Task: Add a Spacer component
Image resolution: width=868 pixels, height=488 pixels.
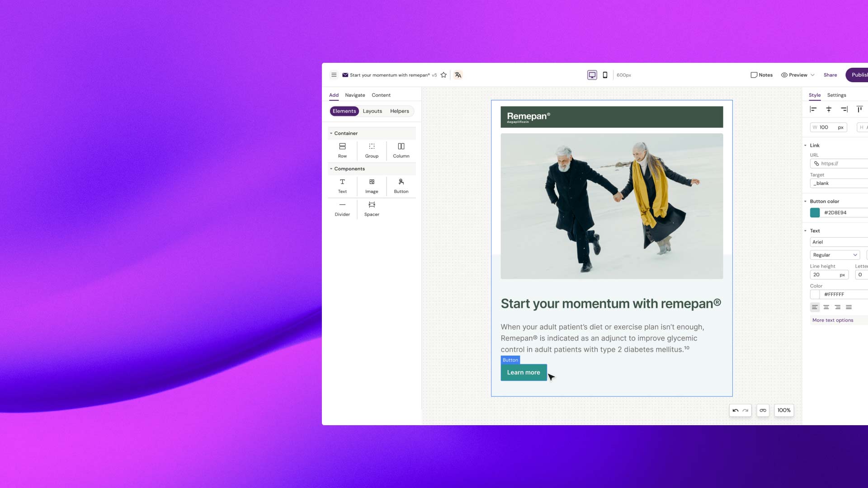Action: point(372,209)
